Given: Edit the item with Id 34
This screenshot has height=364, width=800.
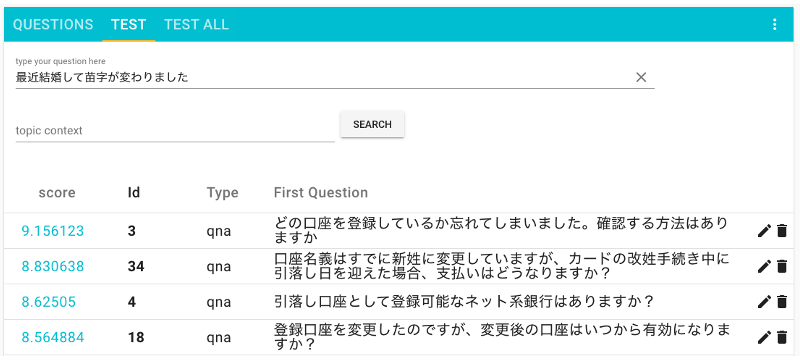Looking at the screenshot, I should (x=763, y=266).
